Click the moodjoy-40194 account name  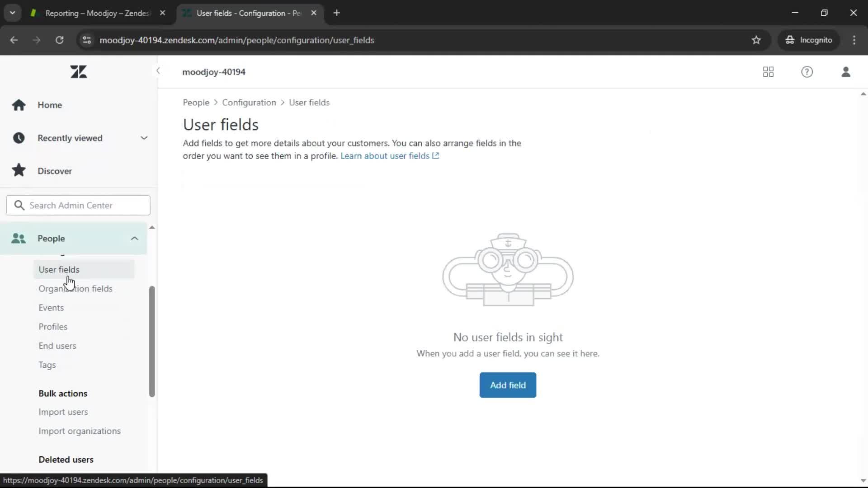pos(214,72)
